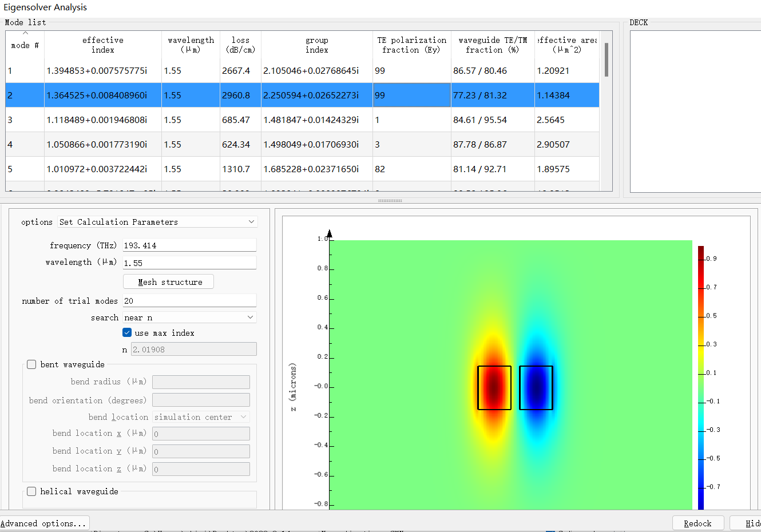Enable the bent waveguide checkbox
Viewport: 761px width, 532px height.
[x=32, y=364]
